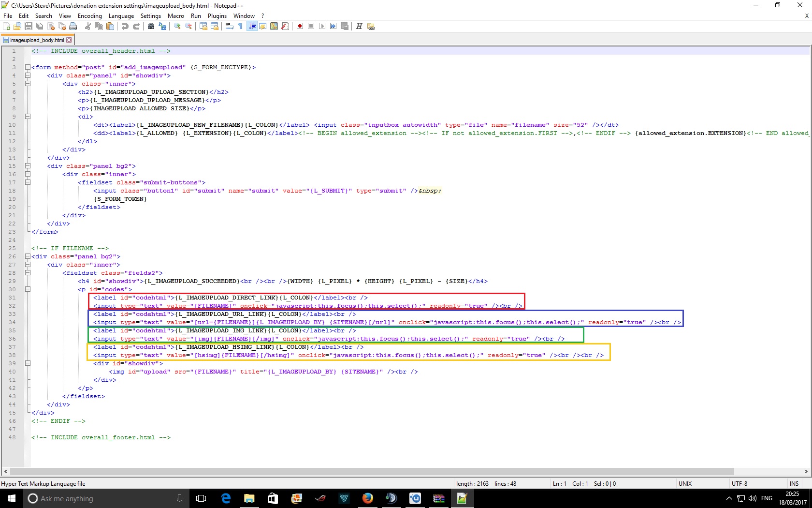Click the Zoom In magnifier icon
Screen dimensions: 812x508
[x=177, y=26]
